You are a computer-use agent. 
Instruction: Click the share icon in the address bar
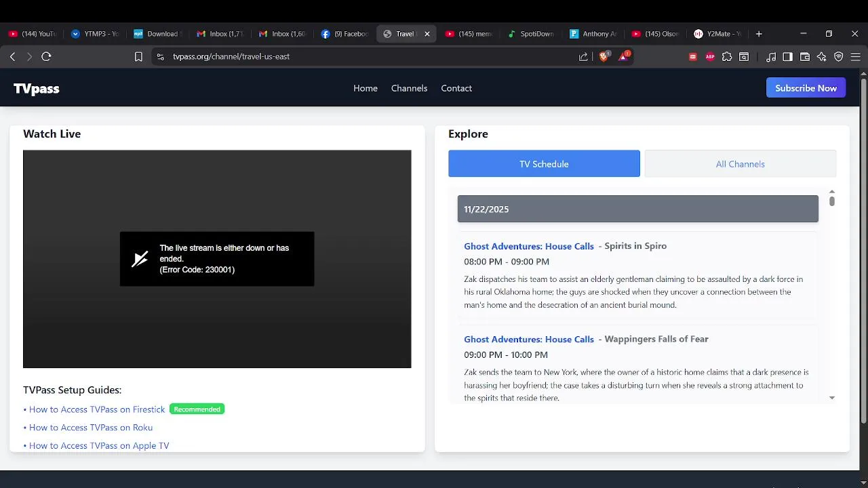click(x=583, y=57)
